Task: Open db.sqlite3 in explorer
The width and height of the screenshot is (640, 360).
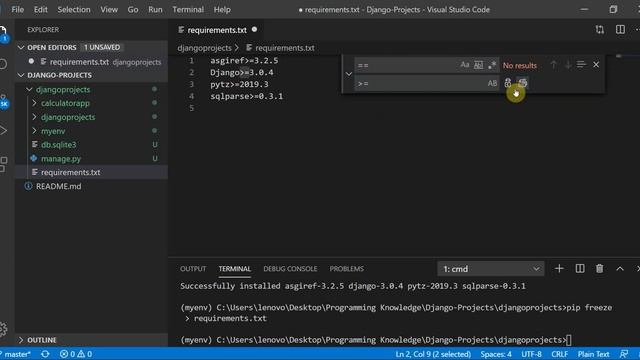Action: (x=58, y=145)
